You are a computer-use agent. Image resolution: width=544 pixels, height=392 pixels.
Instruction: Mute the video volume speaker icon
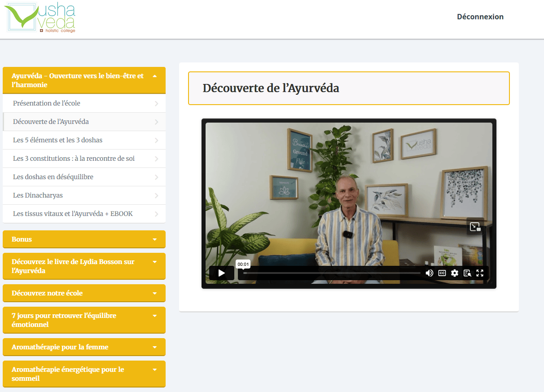tap(429, 273)
